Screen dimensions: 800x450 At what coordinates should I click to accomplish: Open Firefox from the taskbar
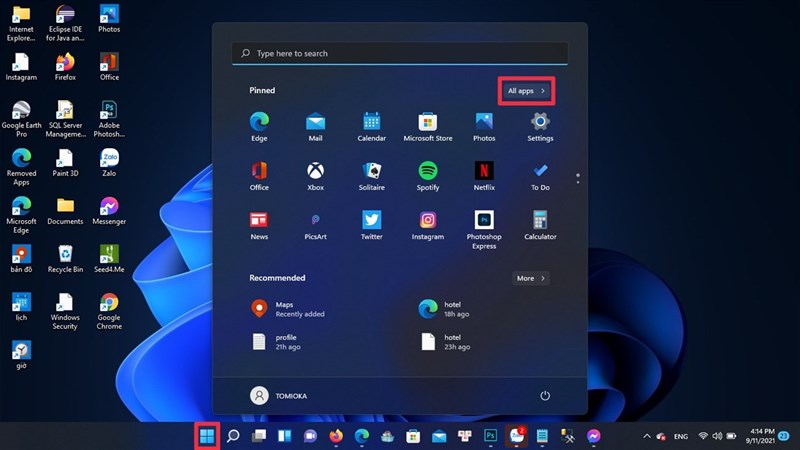click(336, 436)
